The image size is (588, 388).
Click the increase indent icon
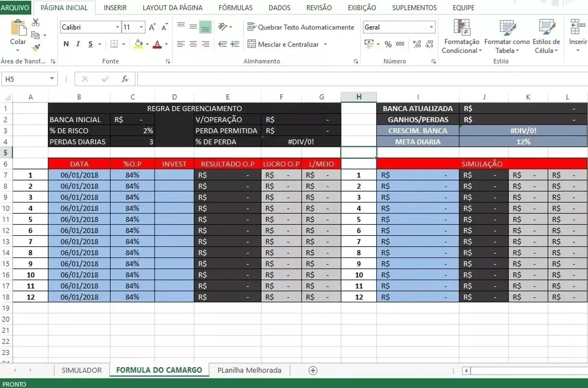point(235,44)
